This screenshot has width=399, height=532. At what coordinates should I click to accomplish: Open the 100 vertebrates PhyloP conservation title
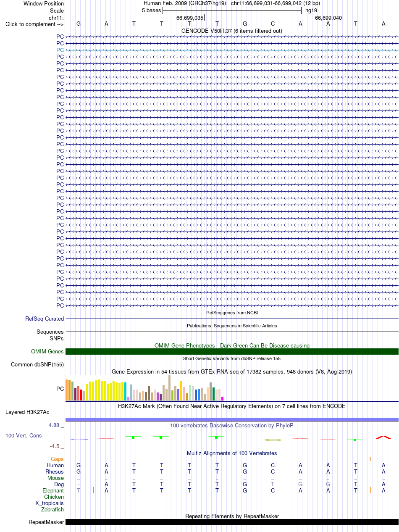pyautogui.click(x=232, y=425)
